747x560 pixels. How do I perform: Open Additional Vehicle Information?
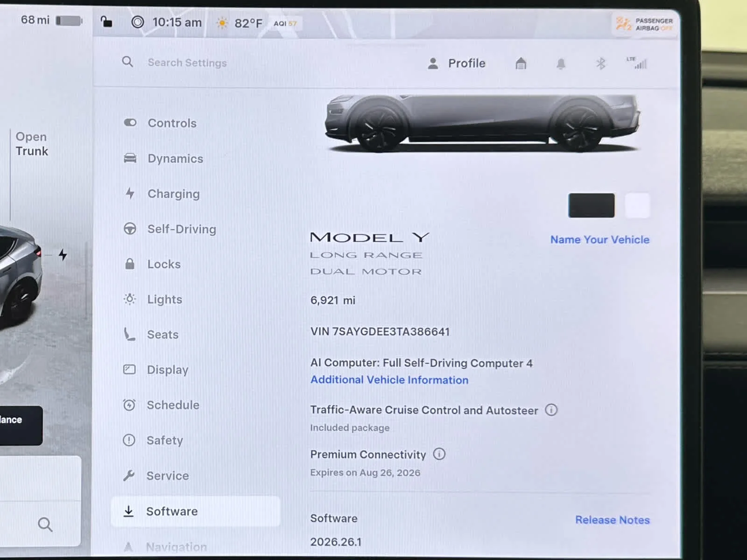click(389, 380)
